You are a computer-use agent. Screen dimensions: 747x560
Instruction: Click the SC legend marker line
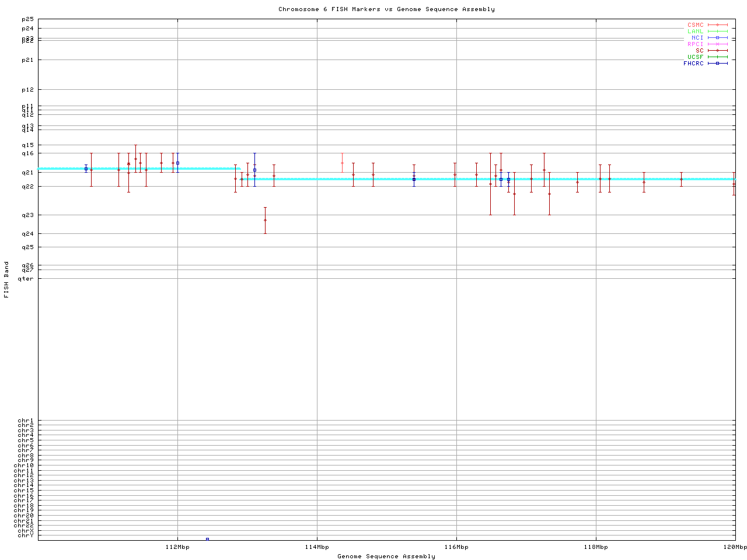pyautogui.click(x=717, y=51)
